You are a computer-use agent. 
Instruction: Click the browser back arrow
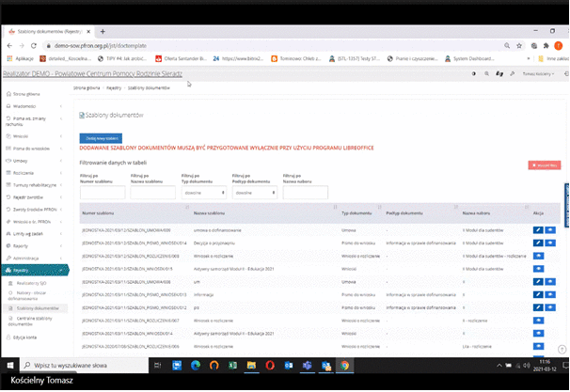(x=7, y=44)
